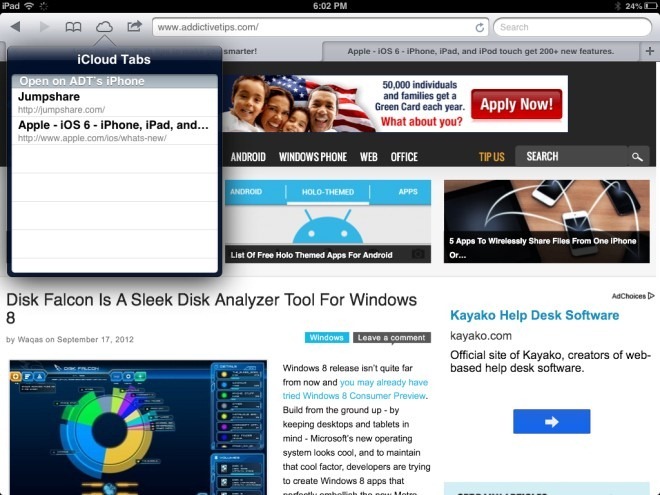The image size is (660, 495).
Task: Click the battery indicator icon
Action: tap(651, 6)
